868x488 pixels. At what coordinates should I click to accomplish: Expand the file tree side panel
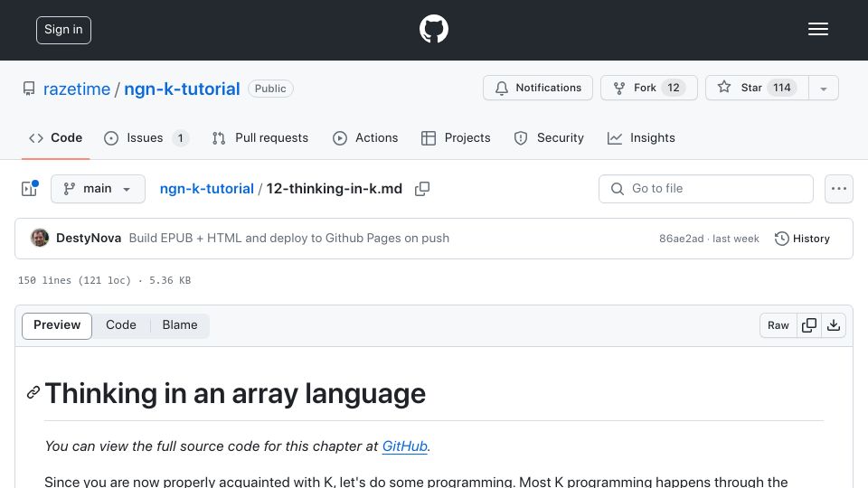pyautogui.click(x=29, y=189)
